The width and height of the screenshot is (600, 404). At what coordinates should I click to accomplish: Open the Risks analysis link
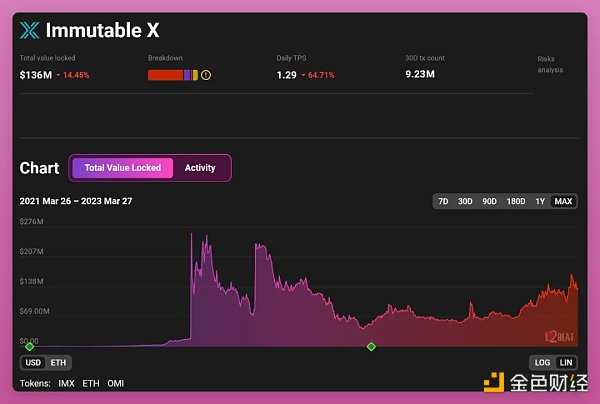coord(550,64)
